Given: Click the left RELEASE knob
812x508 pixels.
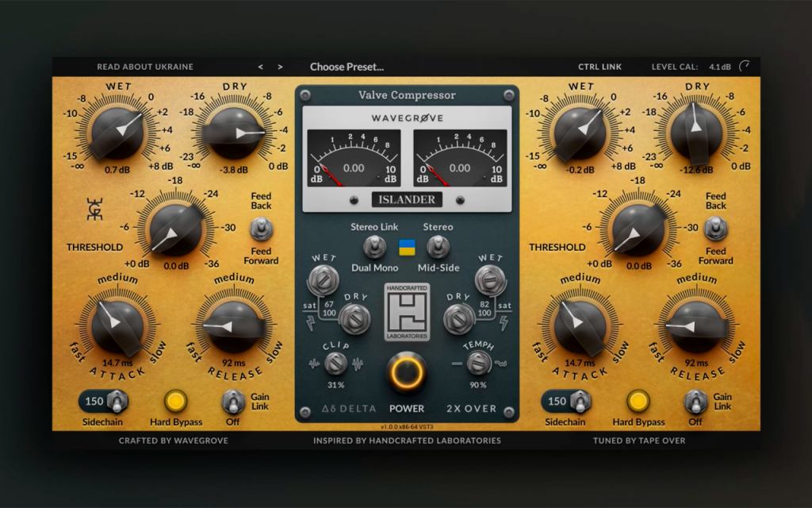Looking at the screenshot, I should 234,328.
